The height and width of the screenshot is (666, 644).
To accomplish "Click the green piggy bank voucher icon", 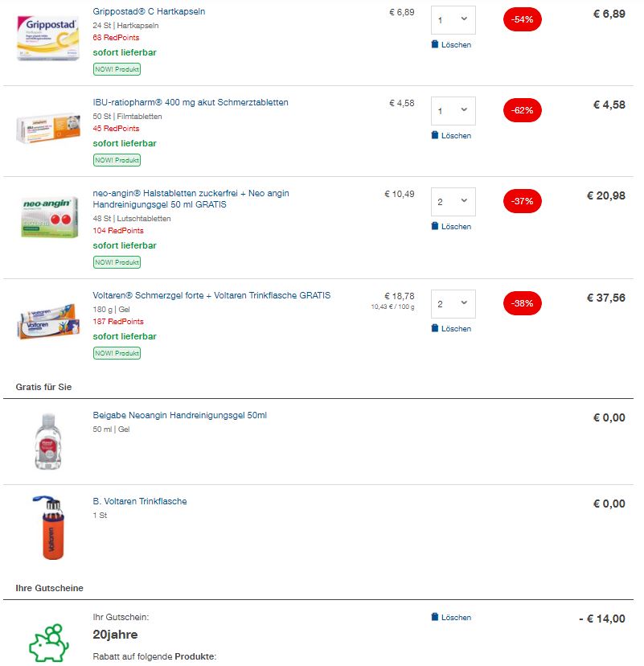I will pos(49,643).
